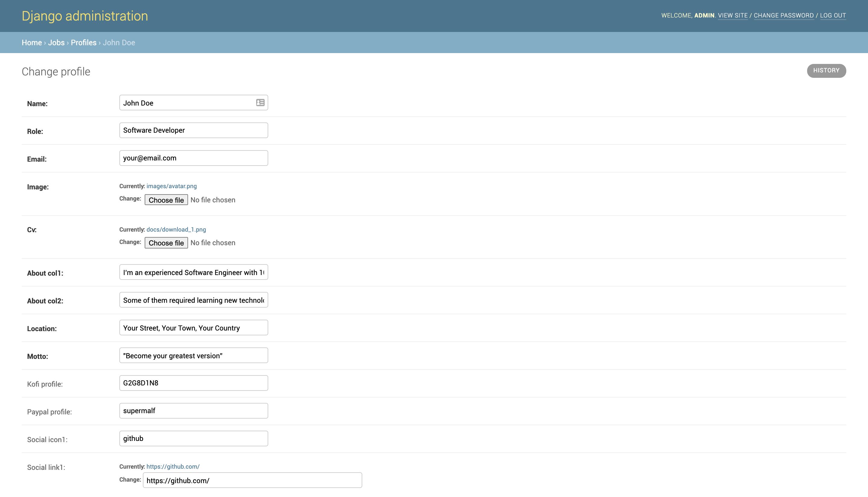The height and width of the screenshot is (497, 868).
Task: Focus the Motto input field
Action: point(193,355)
